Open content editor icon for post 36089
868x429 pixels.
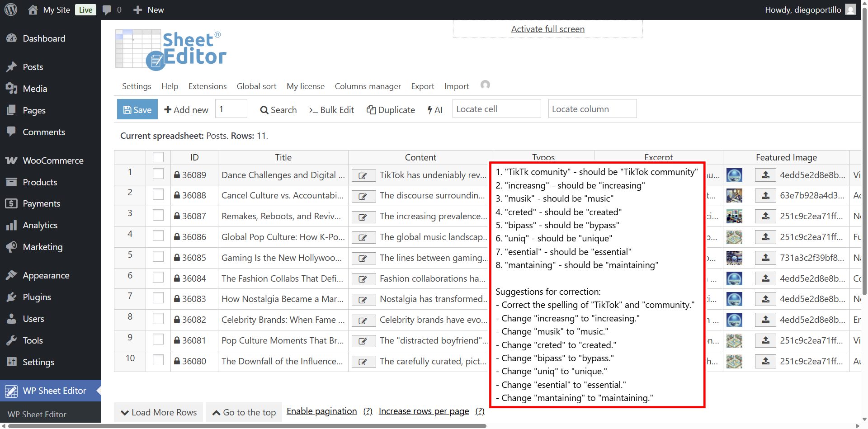tap(363, 176)
